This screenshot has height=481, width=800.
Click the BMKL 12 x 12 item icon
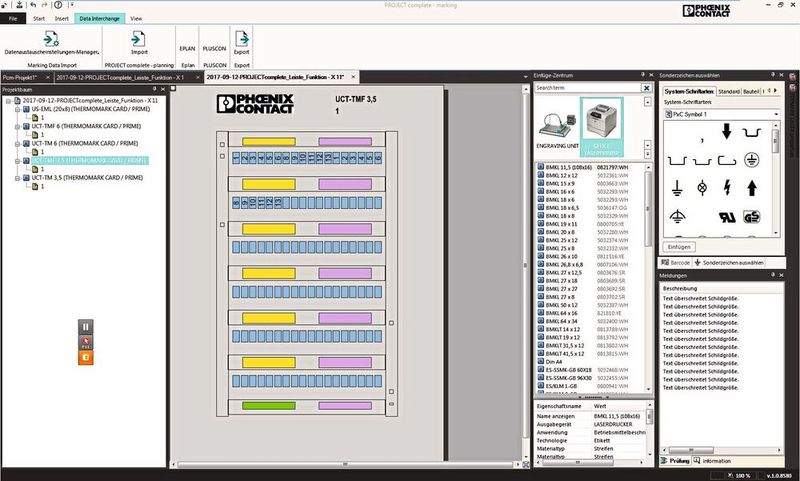coord(541,175)
